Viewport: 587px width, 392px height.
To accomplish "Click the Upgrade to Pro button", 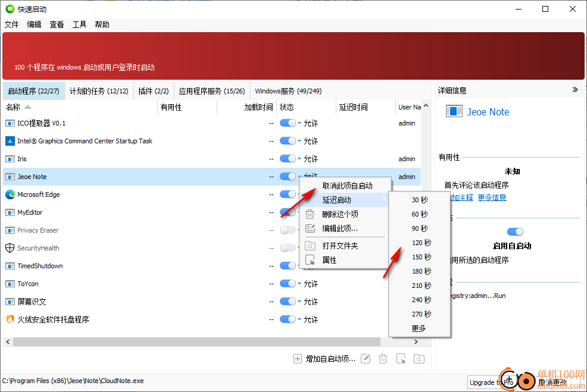I will coord(492,382).
